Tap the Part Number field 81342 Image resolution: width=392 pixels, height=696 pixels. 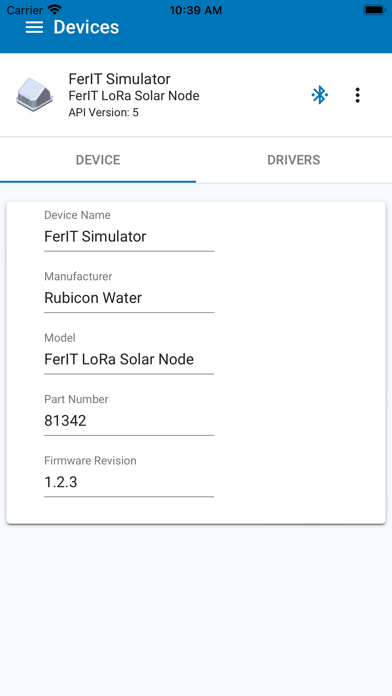pyautogui.click(x=129, y=420)
